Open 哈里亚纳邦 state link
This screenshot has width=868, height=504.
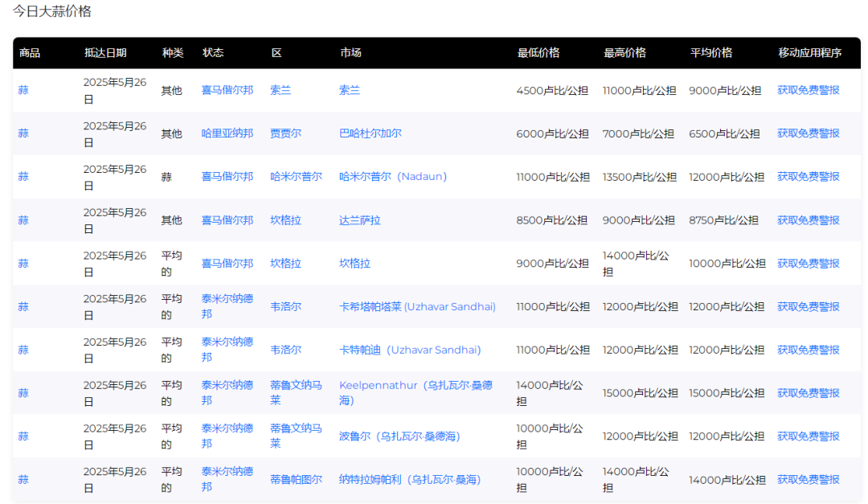(227, 133)
